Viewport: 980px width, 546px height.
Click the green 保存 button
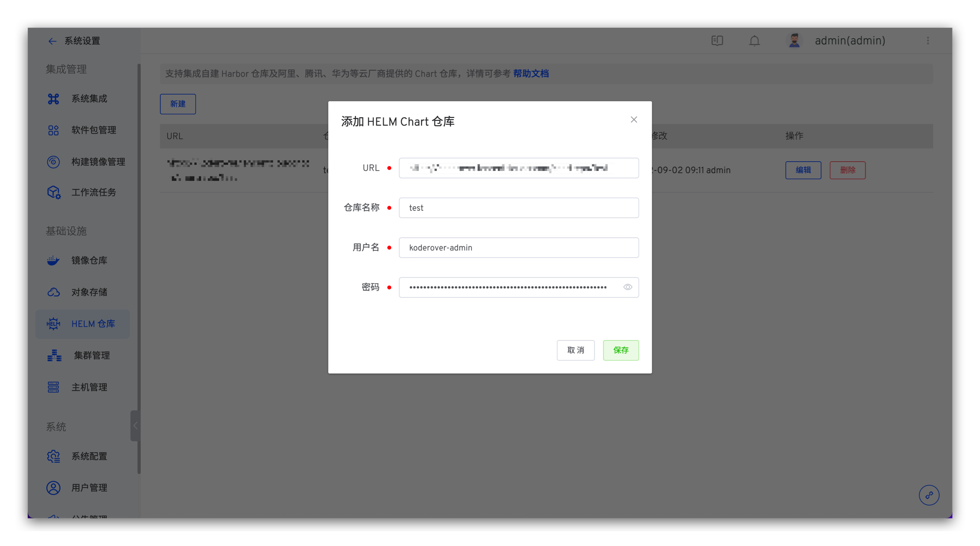[x=621, y=350]
